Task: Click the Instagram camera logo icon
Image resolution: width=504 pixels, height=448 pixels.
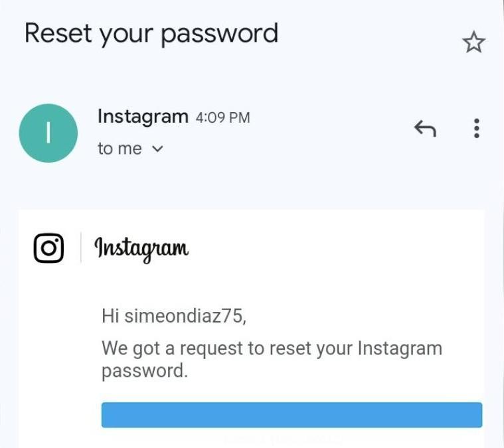Action: click(48, 249)
